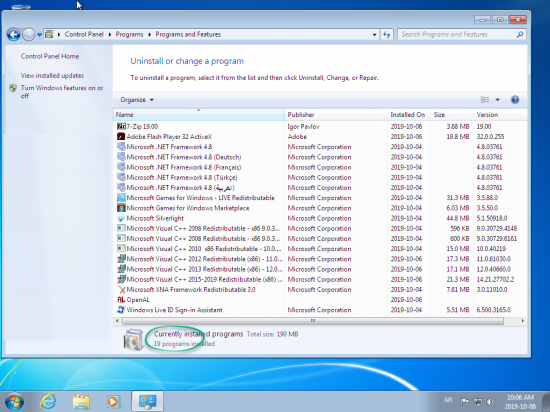The width and height of the screenshot is (550, 412).
Task: Sort the list by Publisher column
Action: tap(336, 115)
